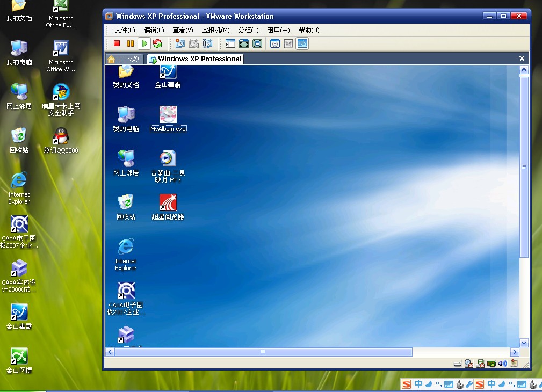This screenshot has width=542, height=392.
Task: Click 金山毒霸 icon inside the virtual machine
Action: pos(168,77)
